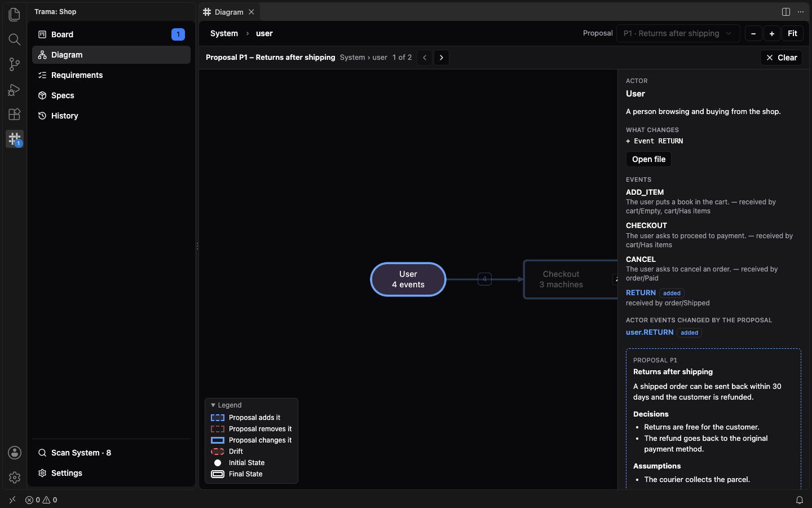
Task: Open Trama Settings in sidebar
Action: [x=112, y=473]
